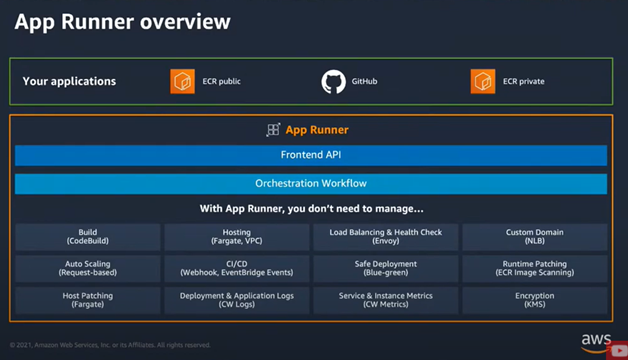Click the App Runner service icon
The width and height of the screenshot is (628, 360).
[x=273, y=130]
